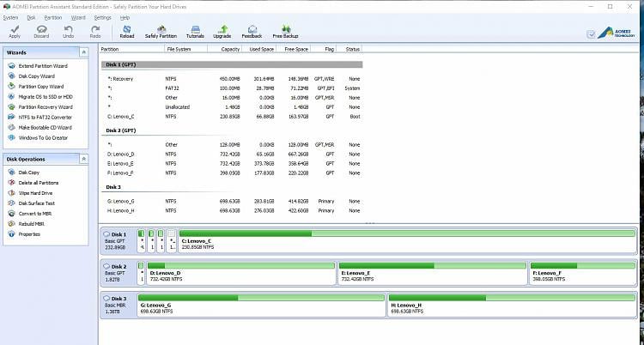Viewport: 644px width, 345px height.
Task: Open the Help menu
Action: pos(125,18)
